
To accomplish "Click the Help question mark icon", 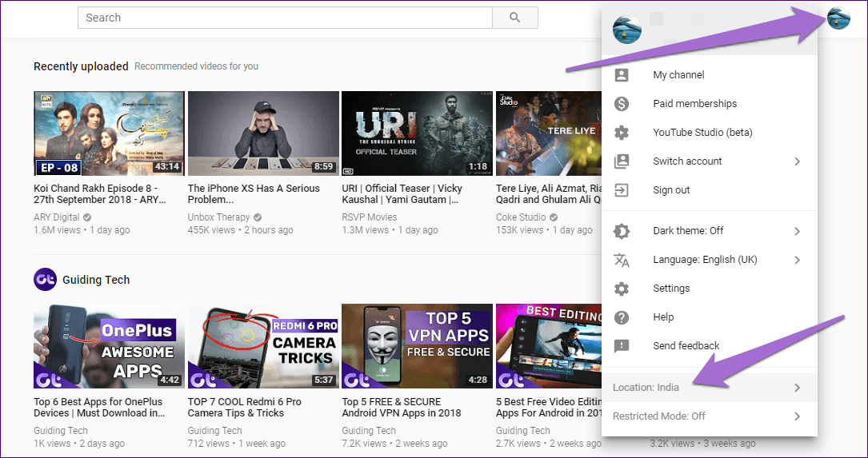I will click(x=622, y=317).
